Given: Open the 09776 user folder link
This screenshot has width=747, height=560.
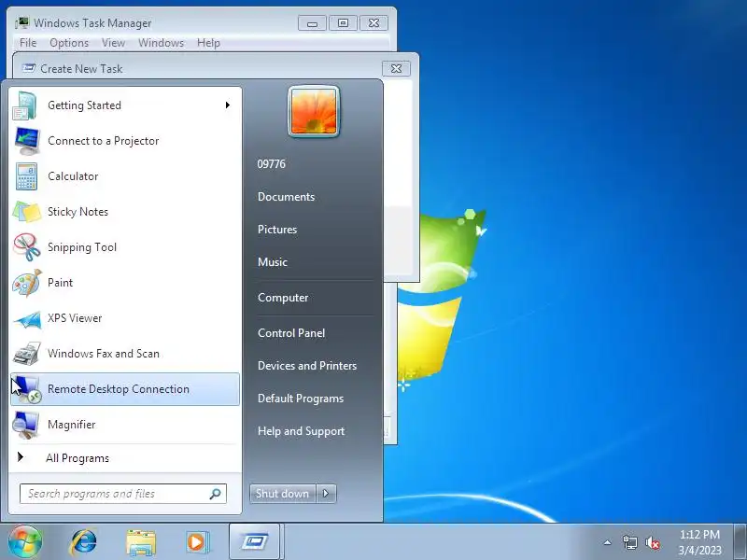Looking at the screenshot, I should coord(271,164).
